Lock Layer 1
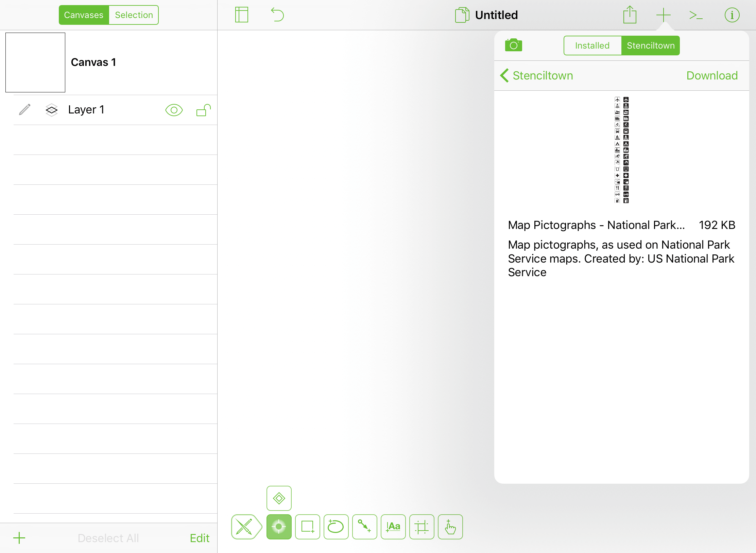The image size is (756, 553). pyautogui.click(x=203, y=110)
